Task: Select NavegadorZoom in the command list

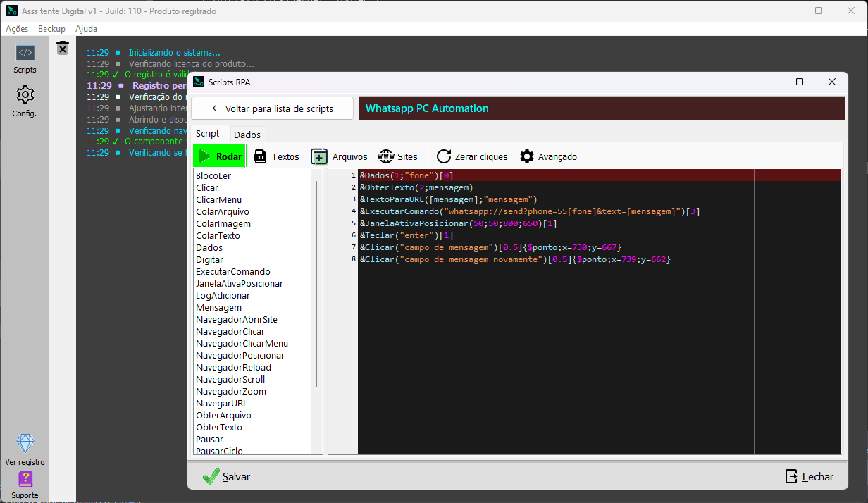Action: click(x=231, y=391)
